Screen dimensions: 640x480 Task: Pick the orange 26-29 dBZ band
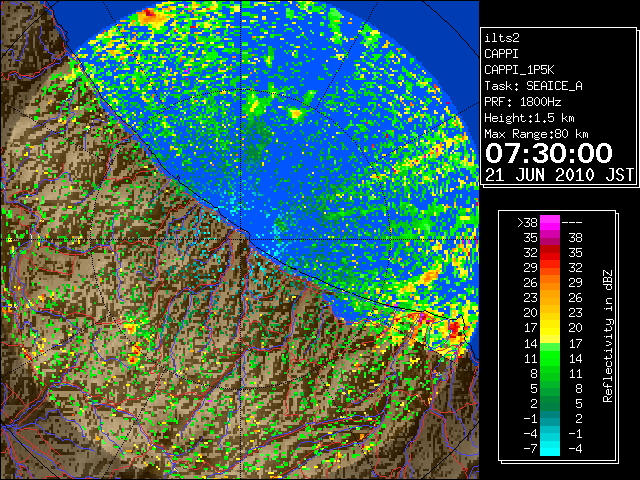(550, 282)
